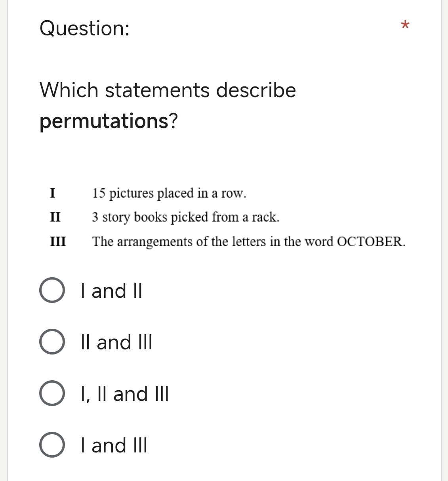
Task: Click the 'Question:' heading
Action: pyautogui.click(x=85, y=29)
